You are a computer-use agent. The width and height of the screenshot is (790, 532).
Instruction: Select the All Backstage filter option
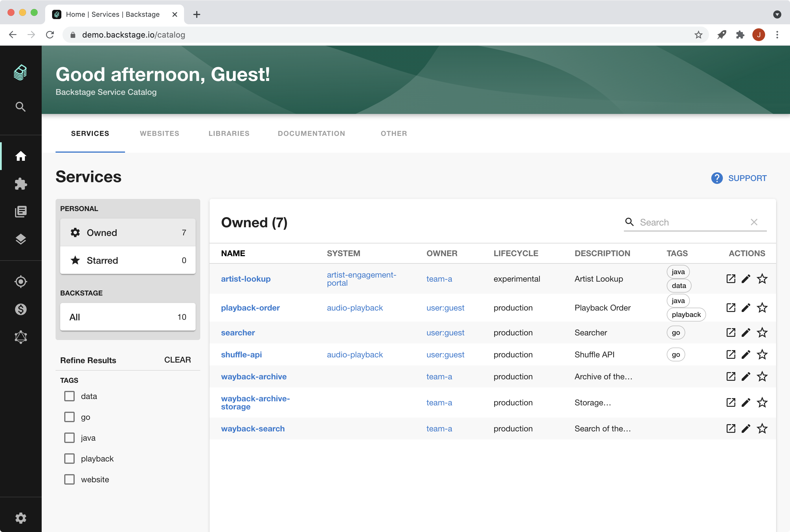coord(128,317)
